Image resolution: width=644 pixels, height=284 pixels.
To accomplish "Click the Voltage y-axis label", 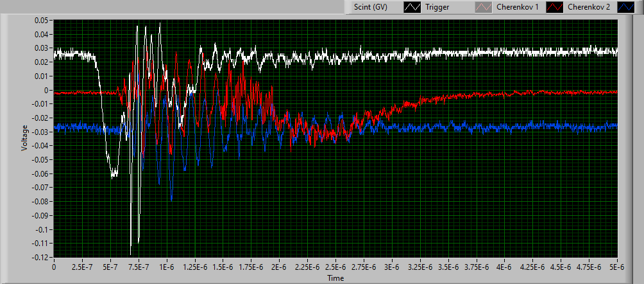I will click(24, 138).
